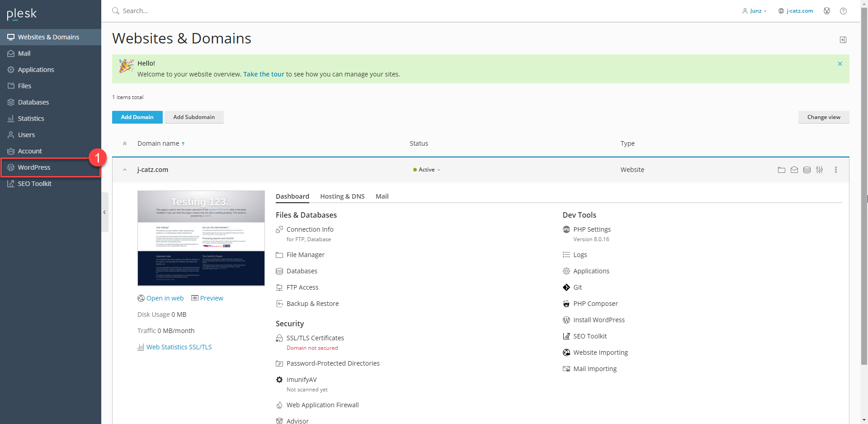
Task: Open WordPress in the sidebar
Action: click(51, 167)
